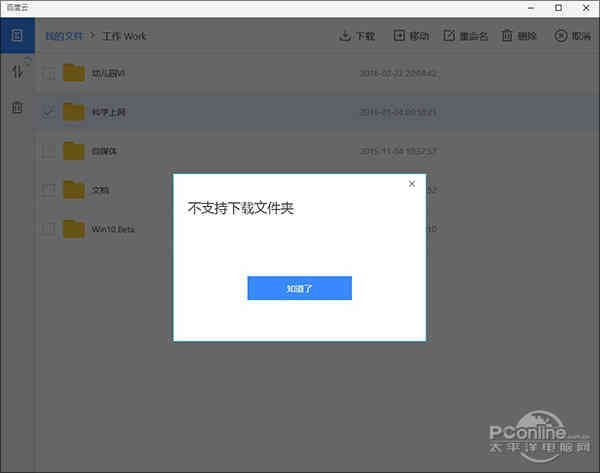Screen dimensions: 600x473
Task: Click the Win10.Beta folder name
Action: (x=113, y=229)
